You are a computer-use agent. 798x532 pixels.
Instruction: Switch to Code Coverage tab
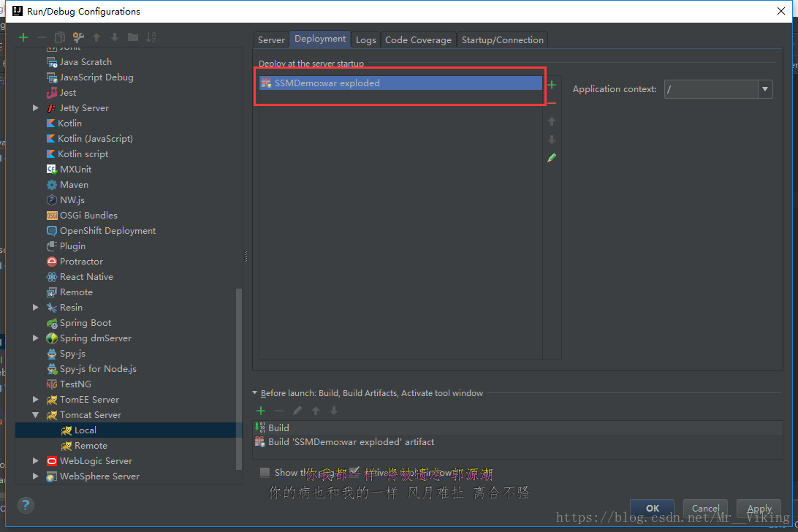tap(418, 39)
